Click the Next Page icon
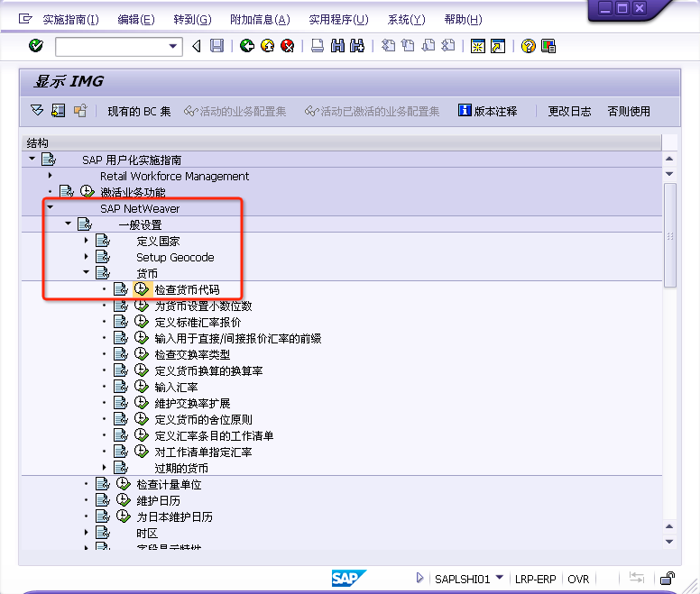Screen dimensions: 700x594 click(428, 45)
